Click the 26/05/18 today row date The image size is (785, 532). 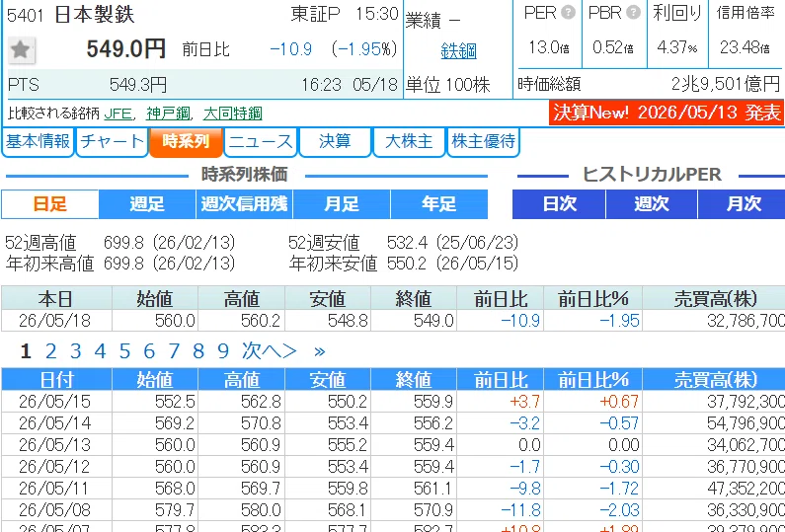tap(55, 321)
